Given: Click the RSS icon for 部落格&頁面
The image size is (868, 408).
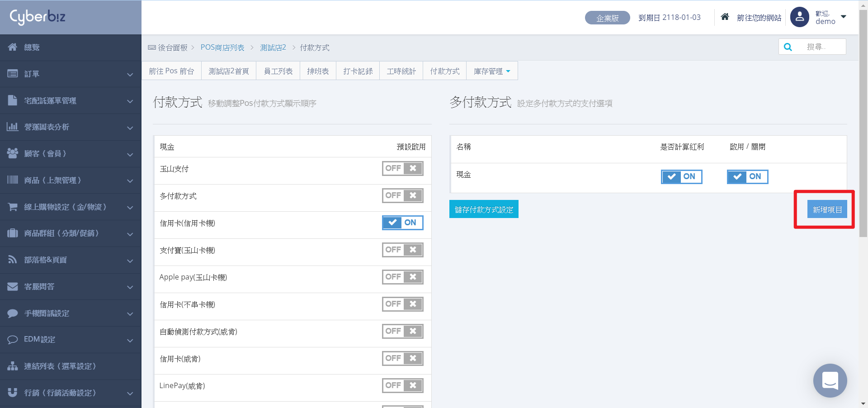Looking at the screenshot, I should [x=13, y=260].
